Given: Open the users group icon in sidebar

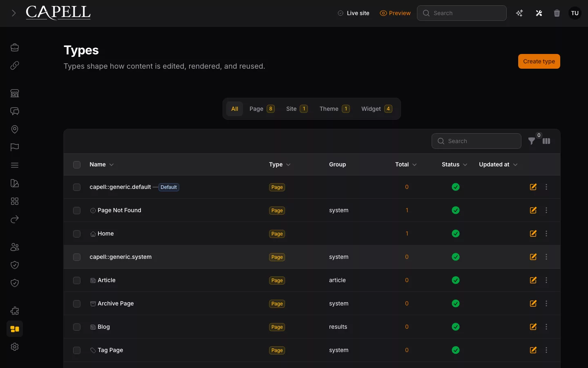Looking at the screenshot, I should point(15,247).
